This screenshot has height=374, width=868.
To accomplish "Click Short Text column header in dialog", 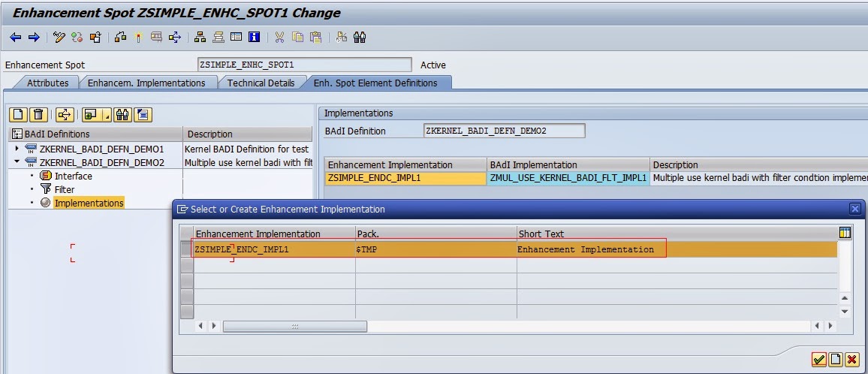I will point(677,234).
